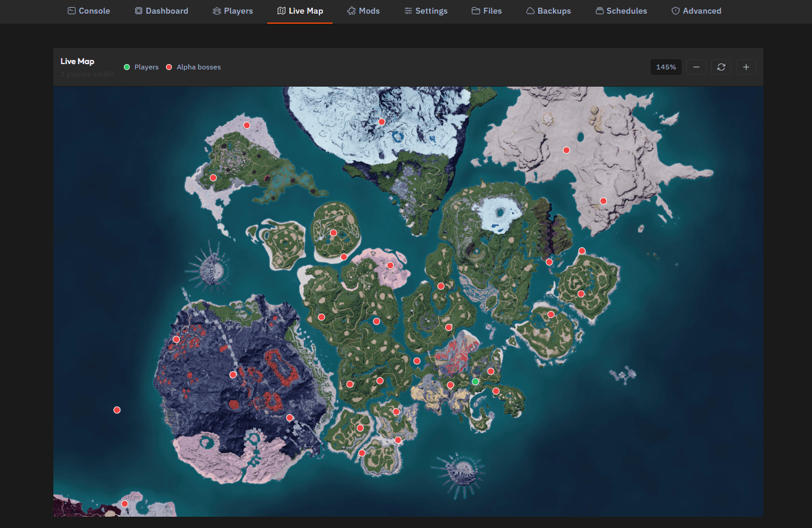Click the 145% zoom level indicator
812x528 pixels.
666,67
